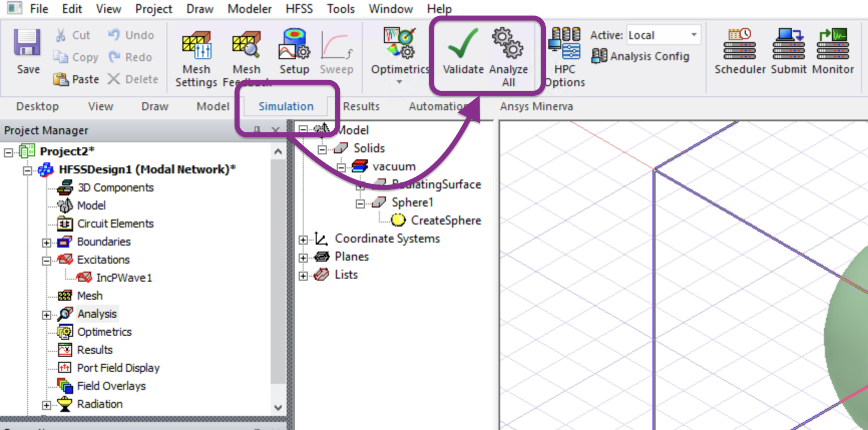Select Optimetrics in the project tree
This screenshot has height=430, width=868.
click(104, 332)
